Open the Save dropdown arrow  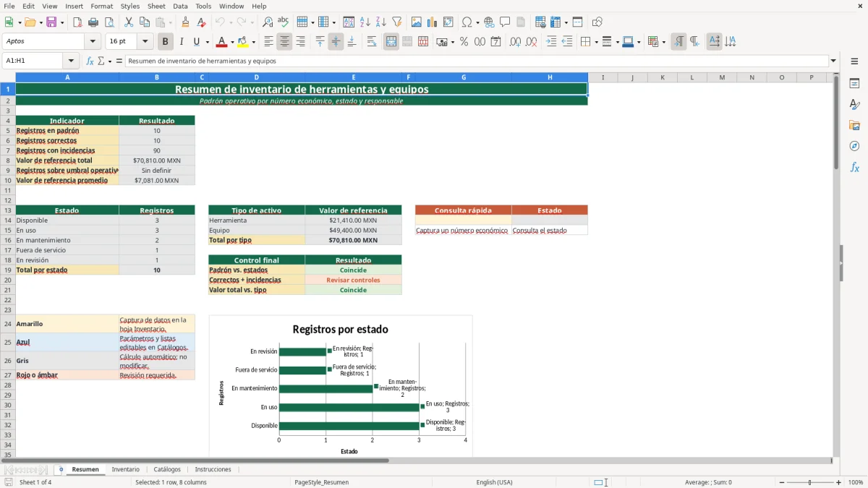point(61,22)
